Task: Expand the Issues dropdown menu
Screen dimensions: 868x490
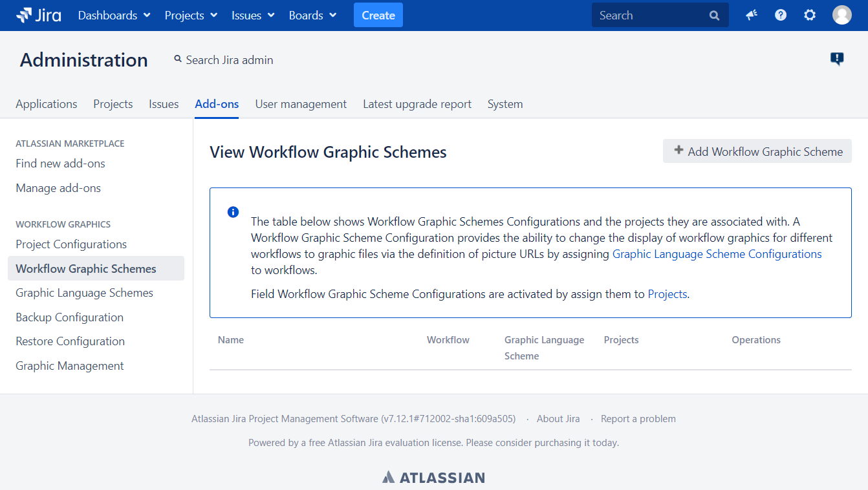Action: [253, 16]
